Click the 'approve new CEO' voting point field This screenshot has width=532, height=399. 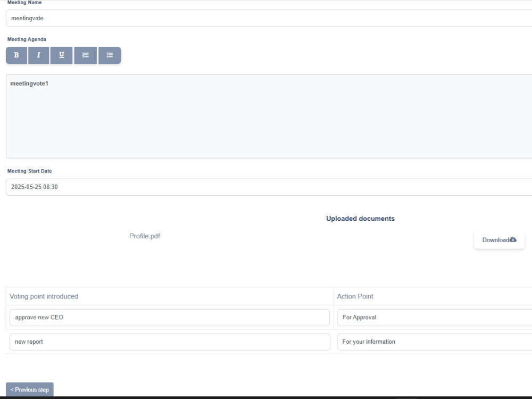[170, 318]
